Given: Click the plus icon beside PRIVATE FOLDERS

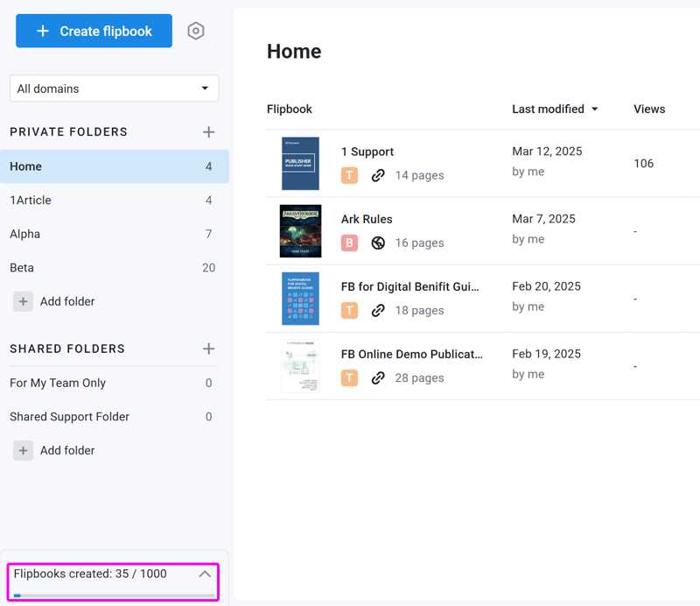Looking at the screenshot, I should pyautogui.click(x=208, y=132).
